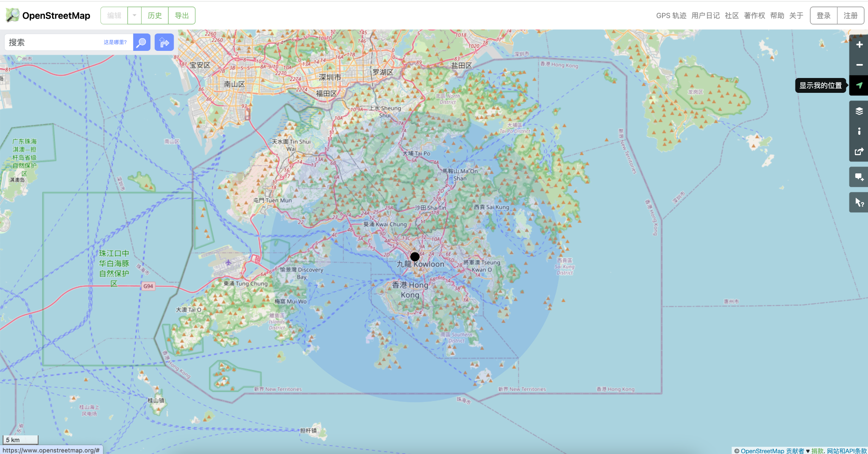Open the map information panel
This screenshot has width=868, height=454.
(x=859, y=131)
